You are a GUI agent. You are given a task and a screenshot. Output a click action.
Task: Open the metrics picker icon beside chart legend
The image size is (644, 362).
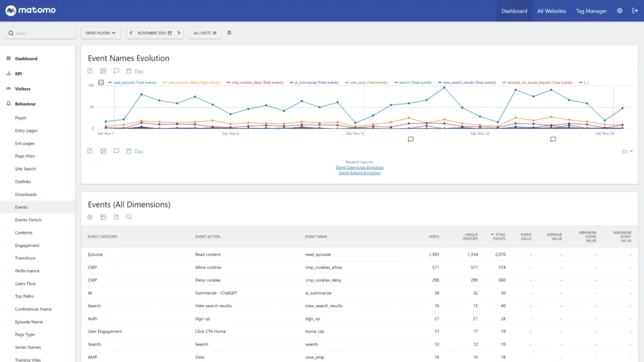coord(101,82)
